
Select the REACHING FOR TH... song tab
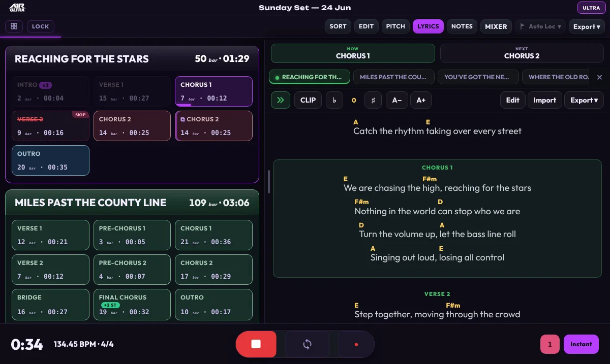pyautogui.click(x=310, y=77)
